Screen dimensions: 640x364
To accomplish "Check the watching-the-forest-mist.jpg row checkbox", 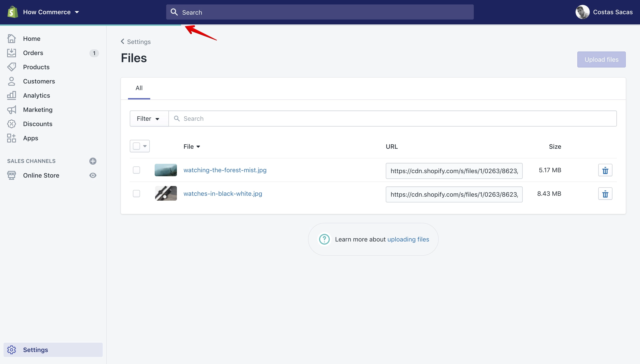I will click(136, 170).
